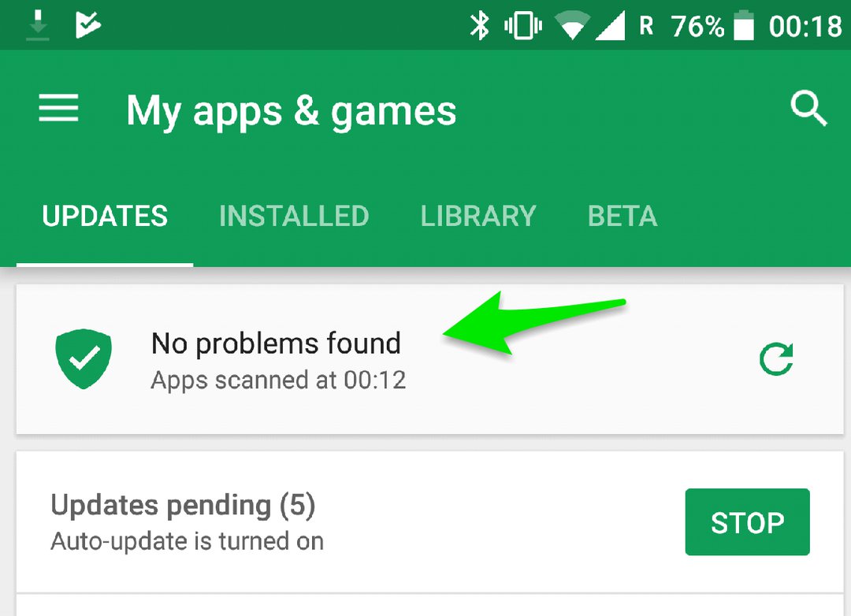Viewport: 851px width, 616px height.
Task: Tap the green shield checkmark icon
Action: click(84, 358)
